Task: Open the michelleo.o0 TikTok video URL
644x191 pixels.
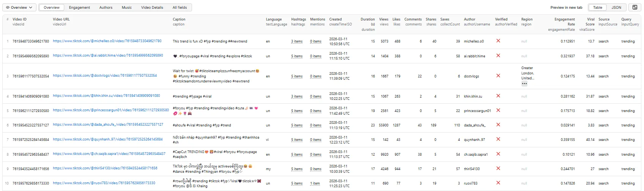Action: click(x=107, y=41)
